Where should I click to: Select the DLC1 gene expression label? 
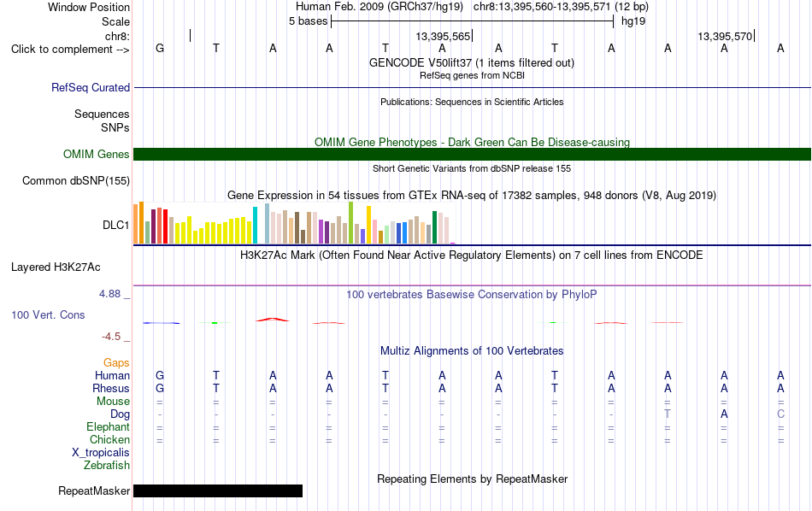coord(116,225)
